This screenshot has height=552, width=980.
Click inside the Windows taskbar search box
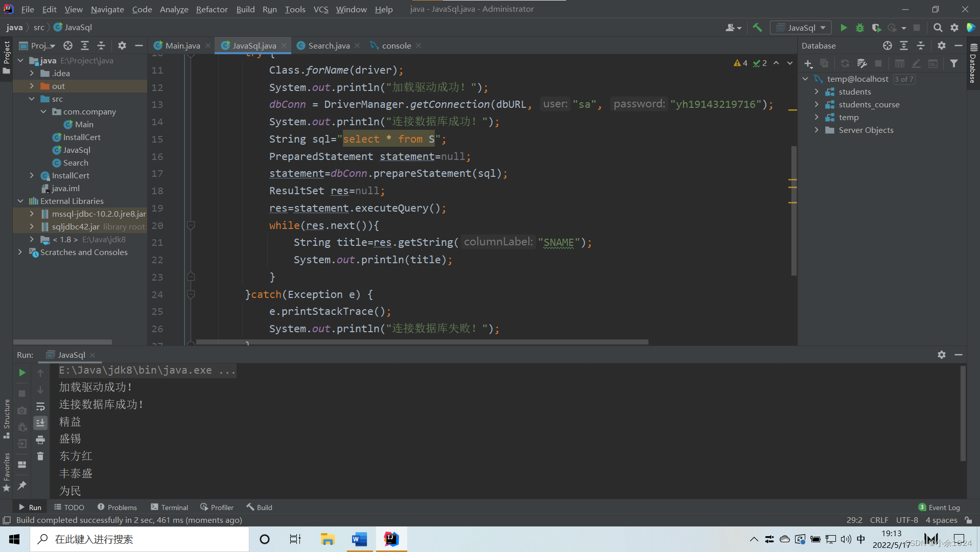tap(138, 539)
